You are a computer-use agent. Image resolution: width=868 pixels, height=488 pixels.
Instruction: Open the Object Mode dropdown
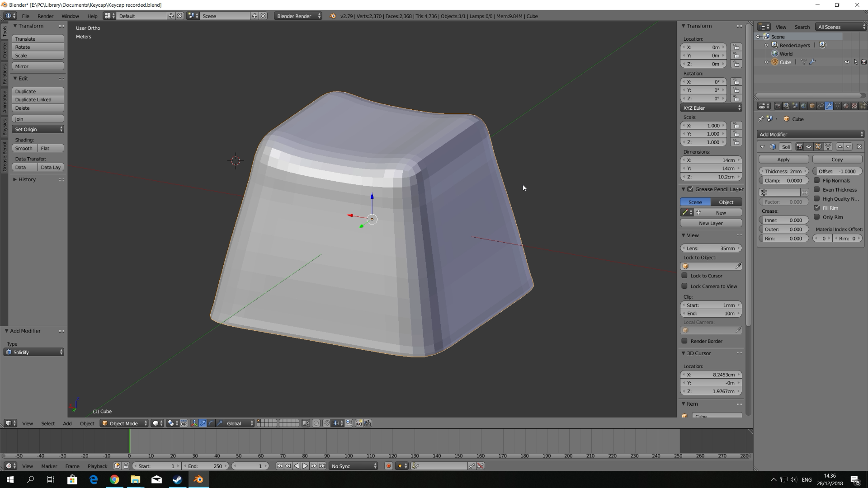pos(124,423)
